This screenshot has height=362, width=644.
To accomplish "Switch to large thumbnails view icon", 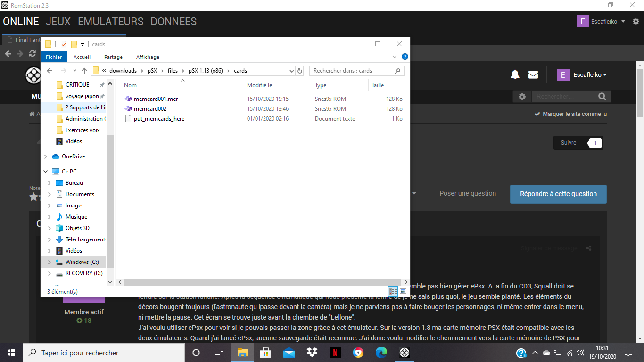I will pos(403,291).
